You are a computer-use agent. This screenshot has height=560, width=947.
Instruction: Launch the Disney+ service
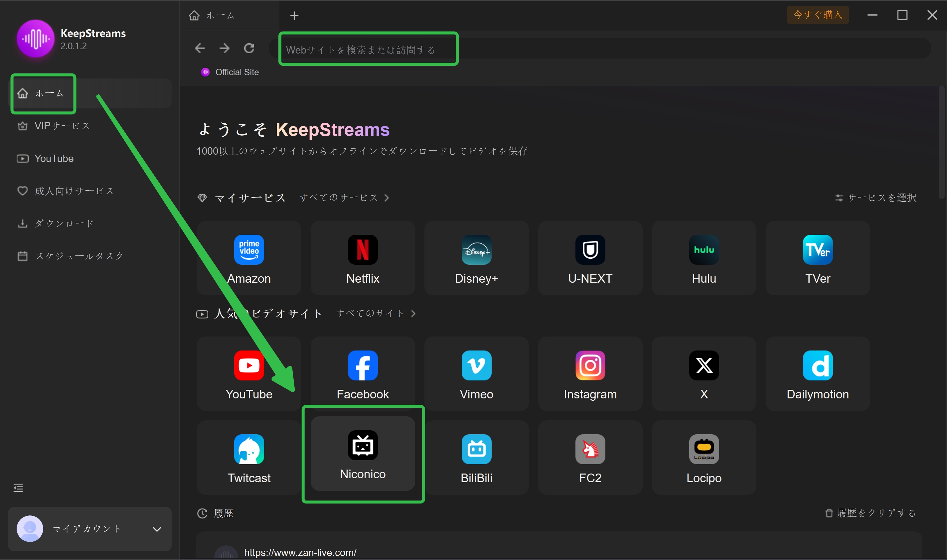click(476, 258)
